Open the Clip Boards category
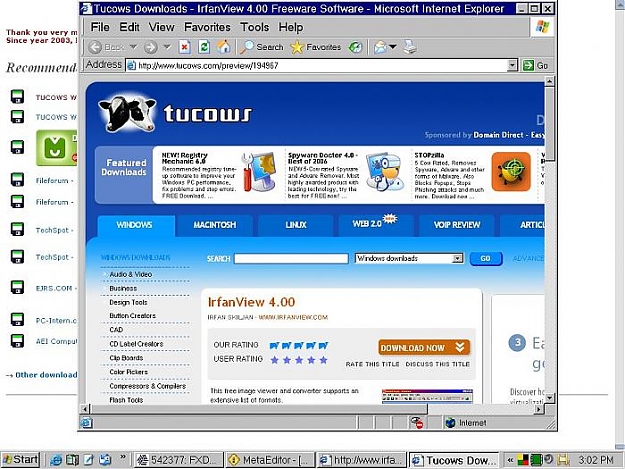625x469 pixels. click(x=126, y=358)
